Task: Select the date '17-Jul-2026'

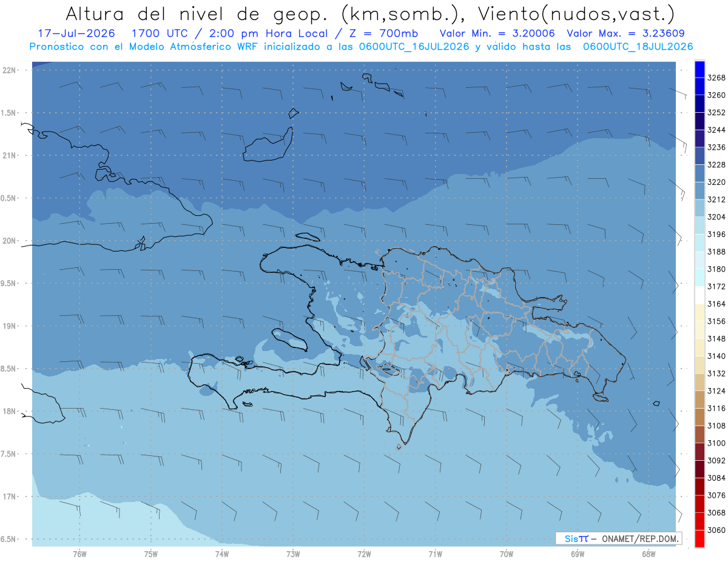Action: click(x=76, y=33)
